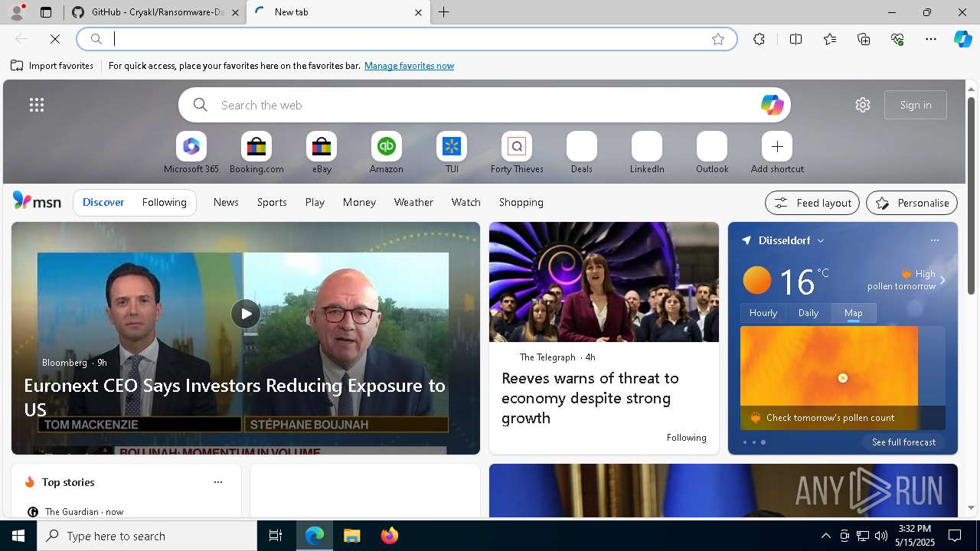The width and height of the screenshot is (980, 551).
Task: Expand the Düsseldorf location dropdown
Action: (x=821, y=240)
